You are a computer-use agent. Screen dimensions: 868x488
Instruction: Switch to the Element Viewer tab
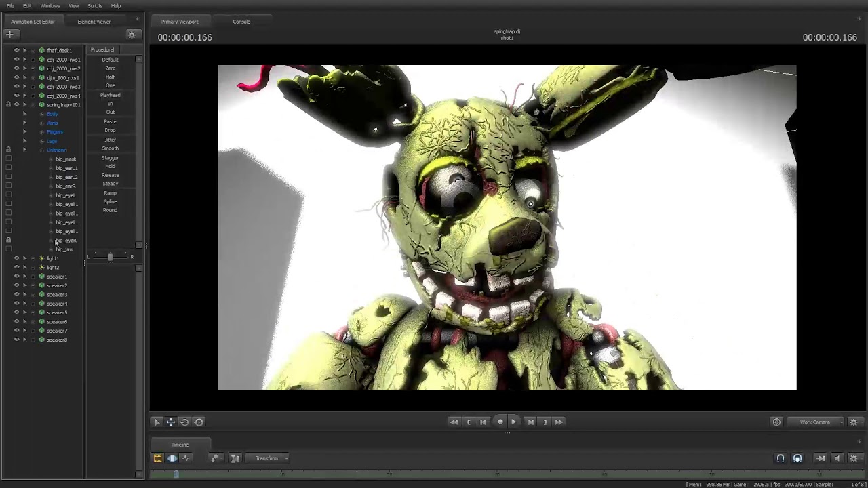pos(94,22)
